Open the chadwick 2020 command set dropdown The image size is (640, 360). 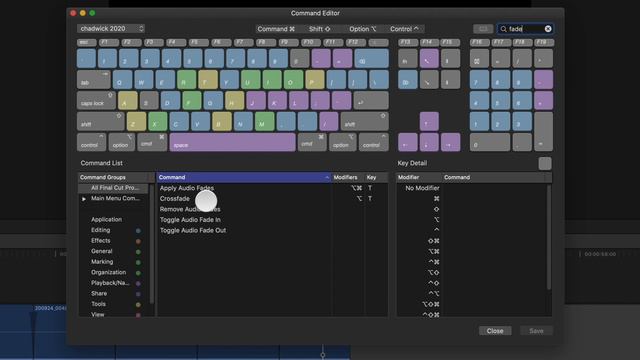[111, 29]
